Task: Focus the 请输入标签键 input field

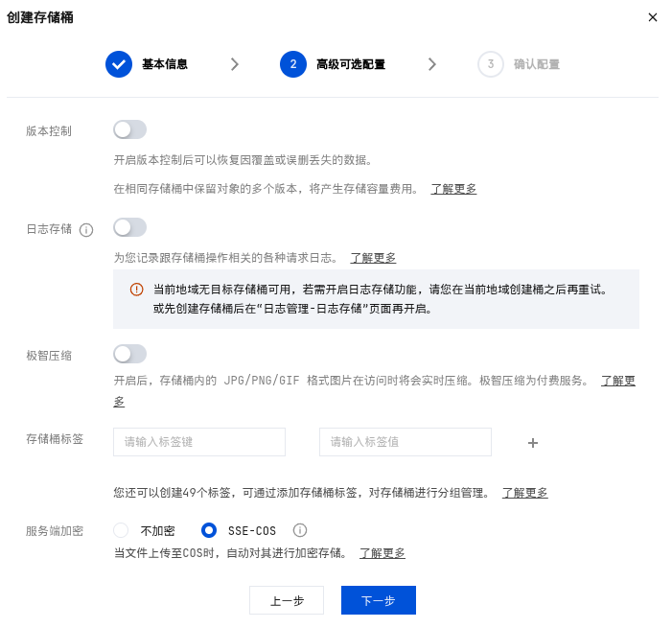Action: click(199, 442)
